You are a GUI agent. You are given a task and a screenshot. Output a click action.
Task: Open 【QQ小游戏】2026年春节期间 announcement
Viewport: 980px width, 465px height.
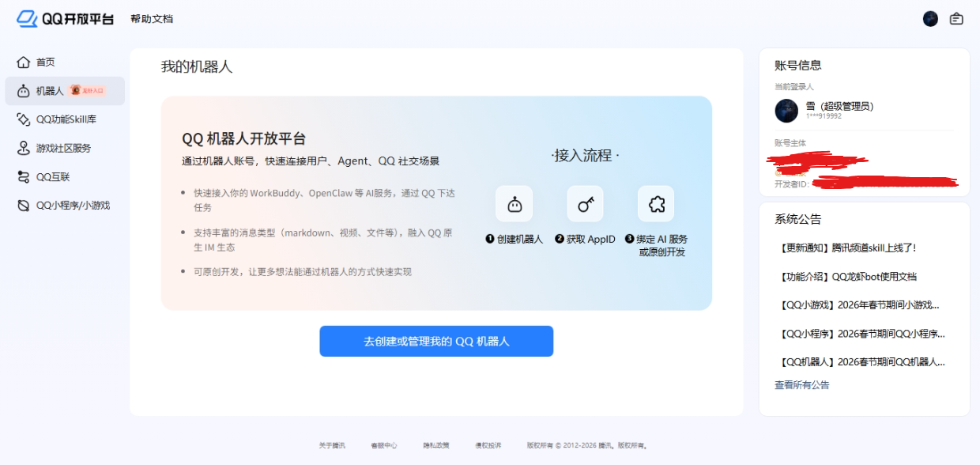tap(859, 305)
